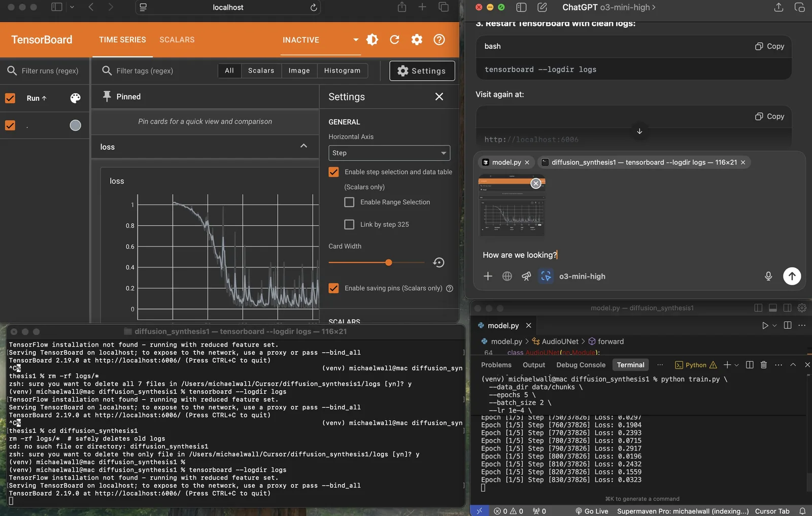Collapse the loss section chevron
The height and width of the screenshot is (516, 812).
[x=303, y=146]
